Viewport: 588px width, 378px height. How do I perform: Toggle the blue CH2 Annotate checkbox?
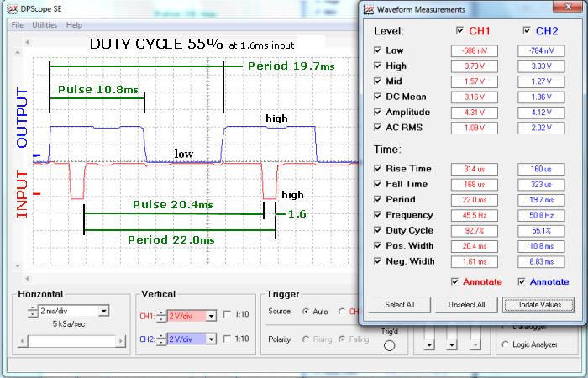click(522, 281)
